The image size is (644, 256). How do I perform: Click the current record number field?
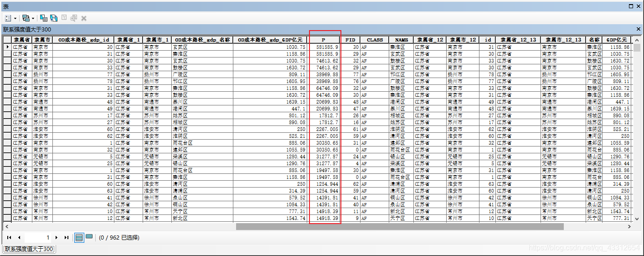(x=38, y=238)
